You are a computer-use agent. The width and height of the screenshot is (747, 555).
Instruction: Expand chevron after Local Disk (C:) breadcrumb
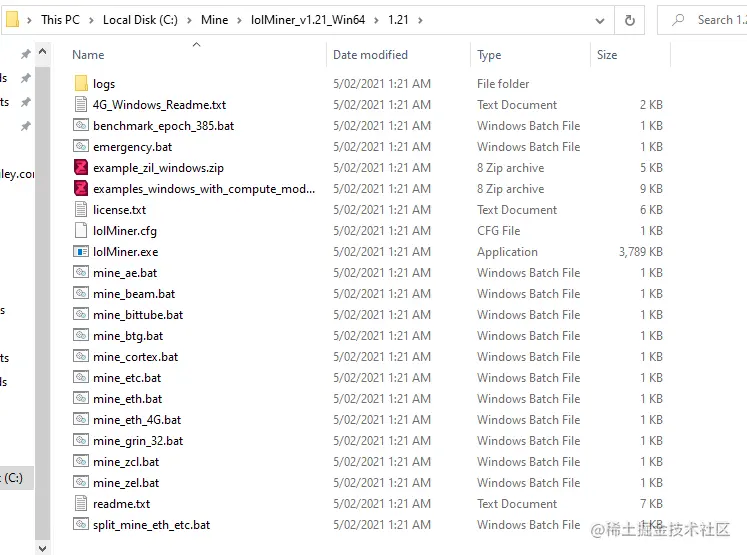click(x=189, y=20)
